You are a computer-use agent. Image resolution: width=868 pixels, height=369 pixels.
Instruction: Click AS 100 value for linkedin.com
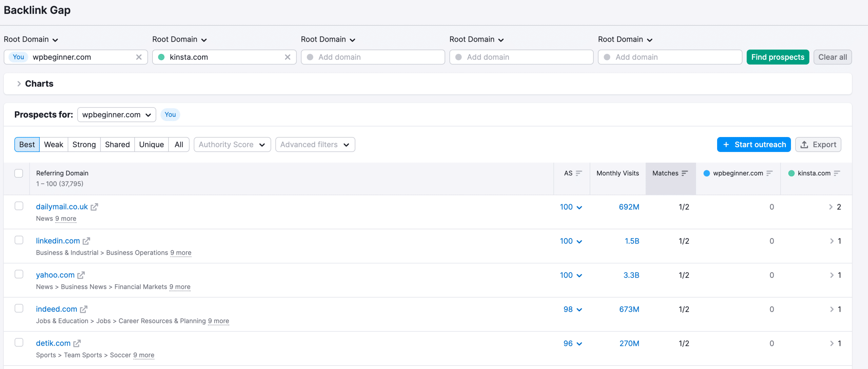point(566,241)
